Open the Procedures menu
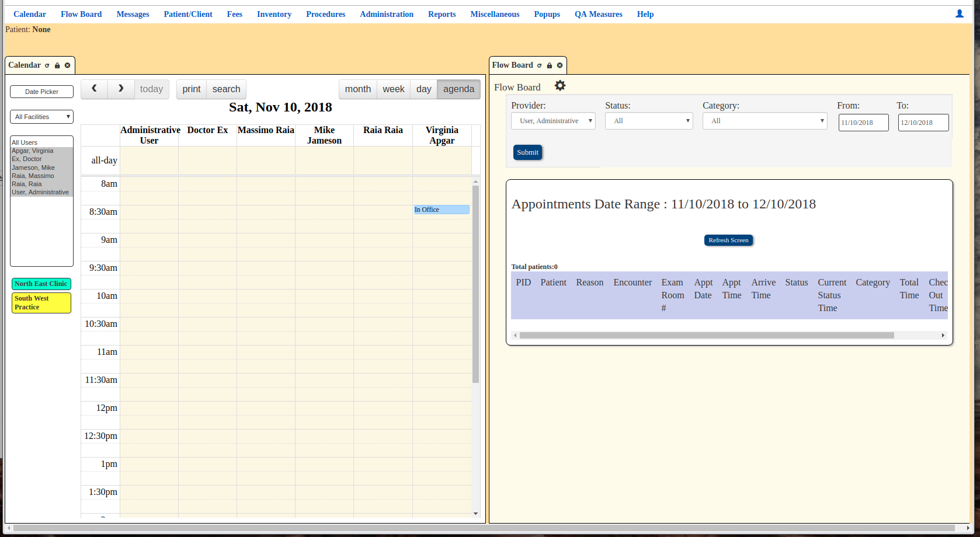 (x=325, y=14)
